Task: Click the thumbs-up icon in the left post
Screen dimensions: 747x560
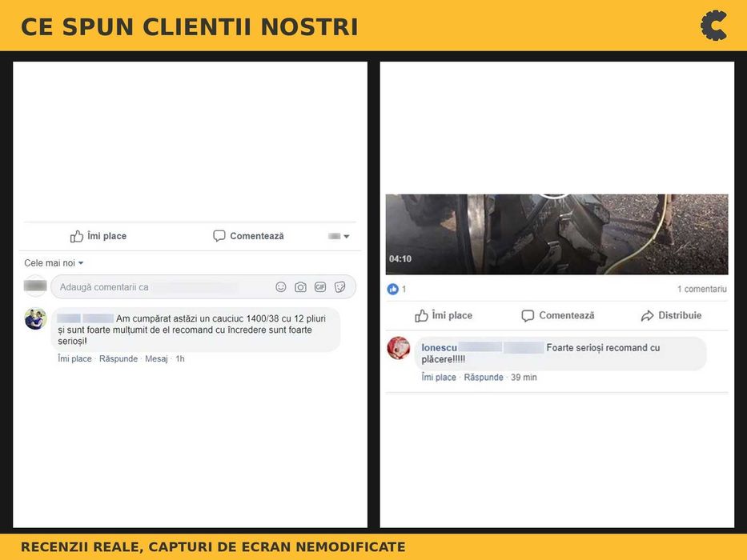Action: [77, 236]
